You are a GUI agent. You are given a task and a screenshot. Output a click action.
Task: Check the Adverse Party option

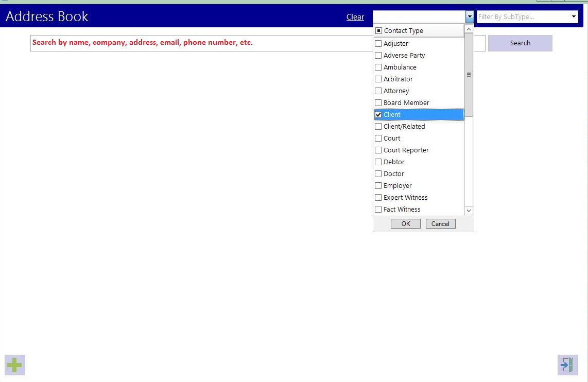pyautogui.click(x=378, y=56)
